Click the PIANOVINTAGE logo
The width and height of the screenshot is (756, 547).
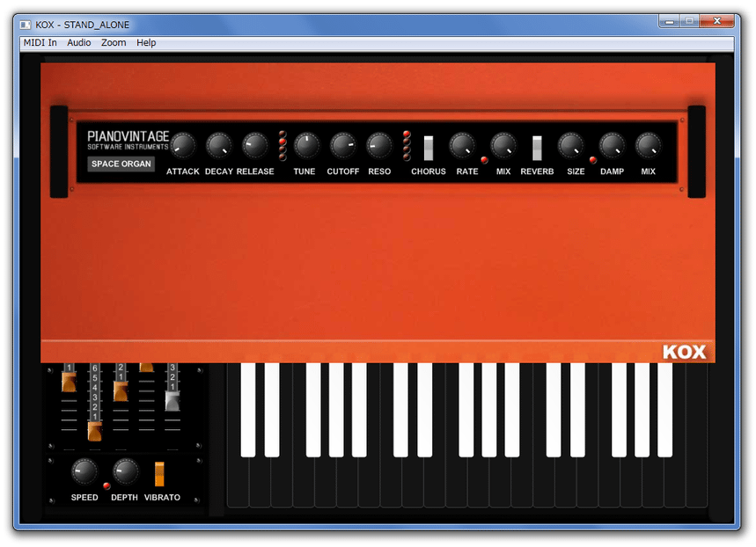point(128,140)
